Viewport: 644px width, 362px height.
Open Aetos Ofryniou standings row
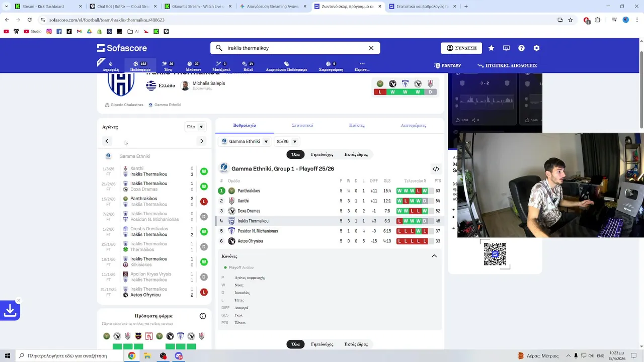(x=330, y=241)
